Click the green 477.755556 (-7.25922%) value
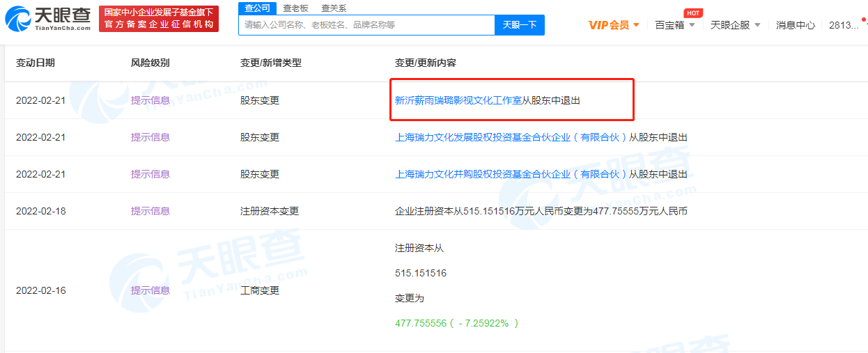This screenshot has width=868, height=353. point(457,323)
